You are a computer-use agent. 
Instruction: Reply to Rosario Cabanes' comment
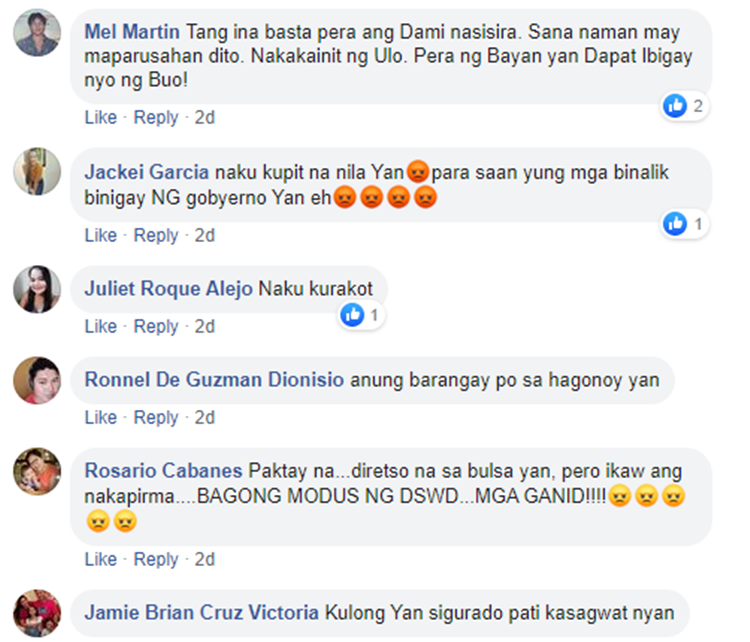156,559
